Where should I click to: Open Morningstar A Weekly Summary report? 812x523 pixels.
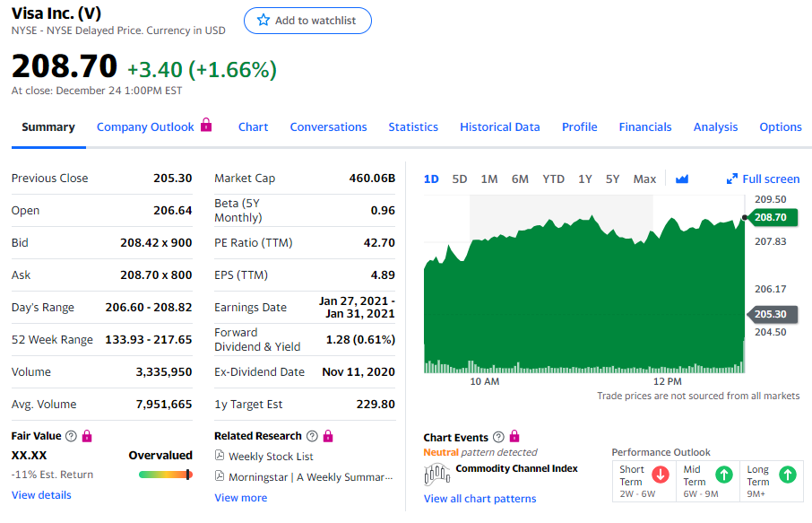tap(311, 477)
